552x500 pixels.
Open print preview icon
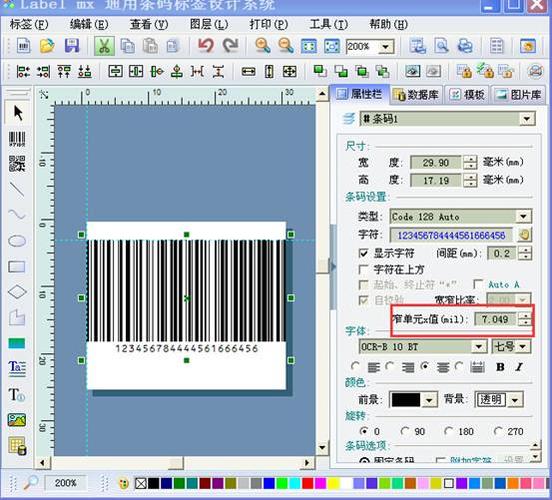(x=441, y=46)
